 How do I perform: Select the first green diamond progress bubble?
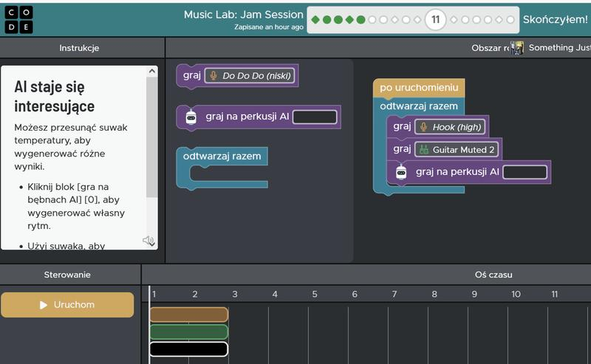pyautogui.click(x=316, y=20)
